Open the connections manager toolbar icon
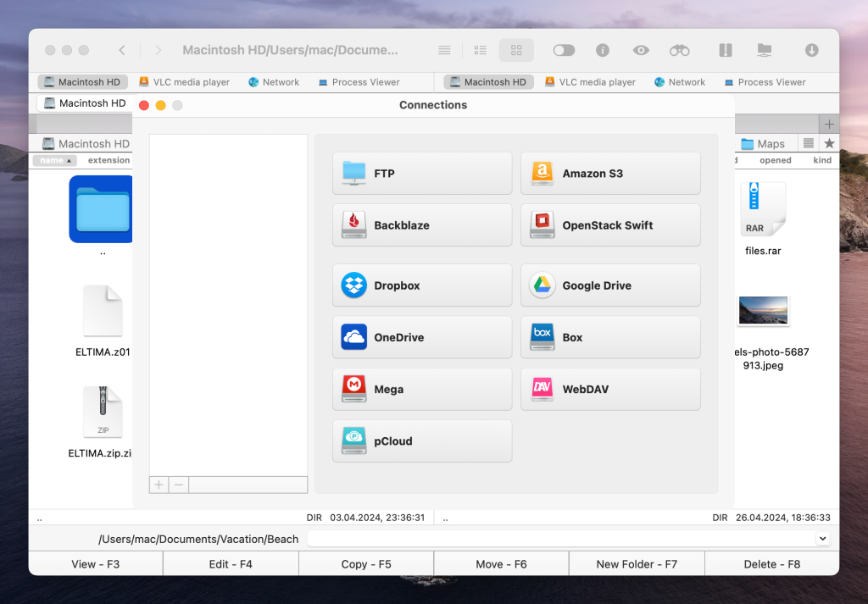The width and height of the screenshot is (868, 604). point(765,51)
